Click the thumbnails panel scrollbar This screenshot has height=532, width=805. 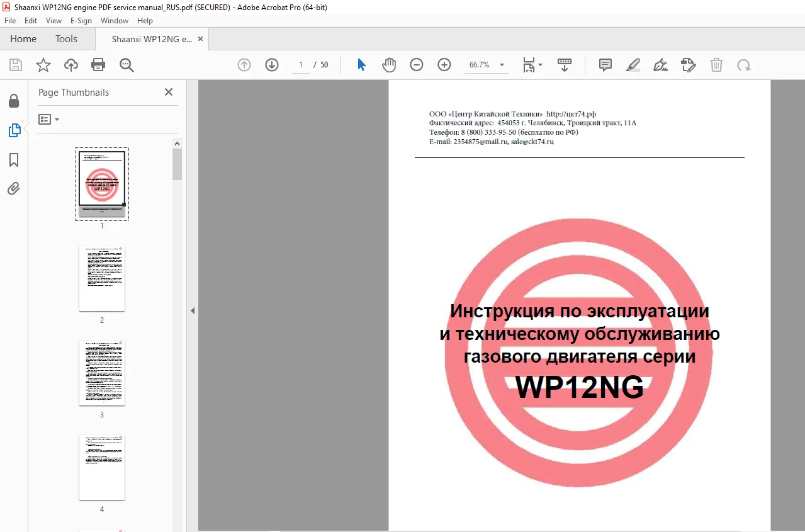pos(177,164)
